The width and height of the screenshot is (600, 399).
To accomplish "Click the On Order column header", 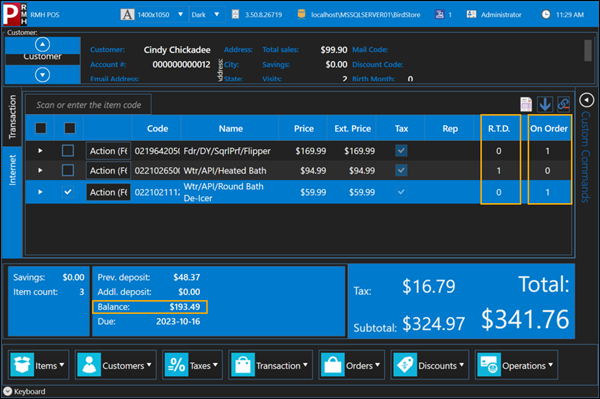I will pyautogui.click(x=549, y=129).
